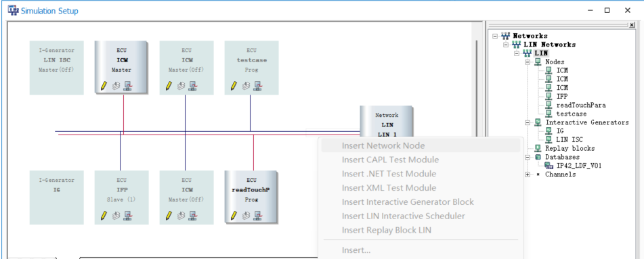Image resolution: width=644 pixels, height=259 pixels.
Task: Choose the Insert... menu entry
Action: point(421,250)
